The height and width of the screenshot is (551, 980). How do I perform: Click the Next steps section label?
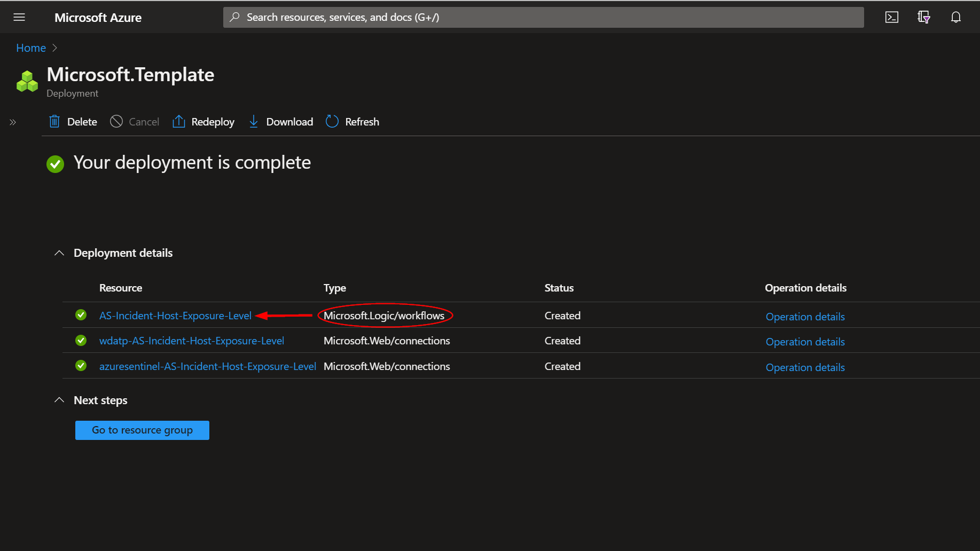tap(100, 400)
